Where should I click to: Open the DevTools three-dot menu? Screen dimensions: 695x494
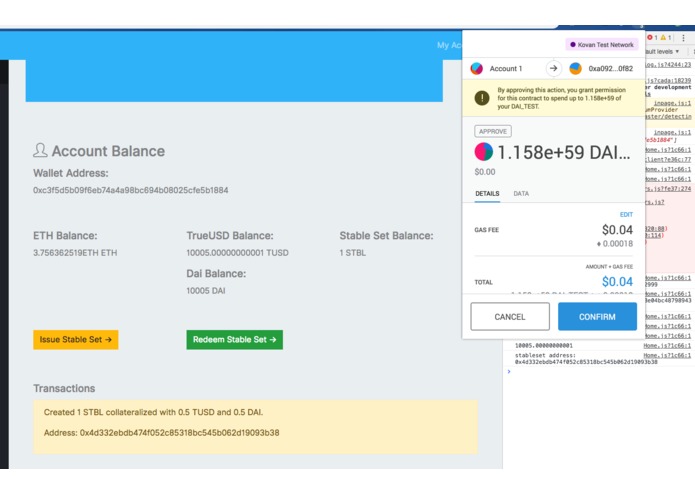point(683,38)
